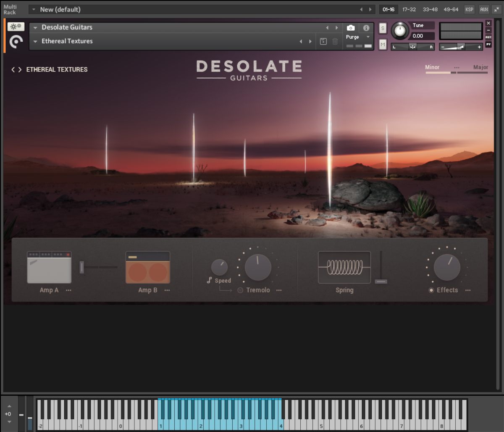Viewport: 504px width, 432px height.
Task: Click the large Tremolo depth knob
Action: [x=258, y=267]
